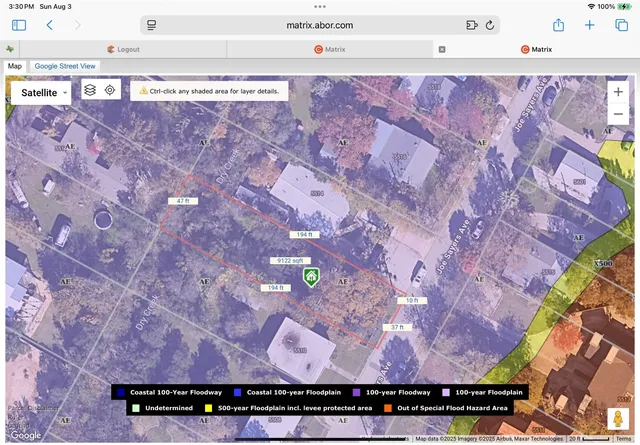Open the tab overview grid
Image resolution: width=640 pixels, height=445 pixels.
click(620, 25)
